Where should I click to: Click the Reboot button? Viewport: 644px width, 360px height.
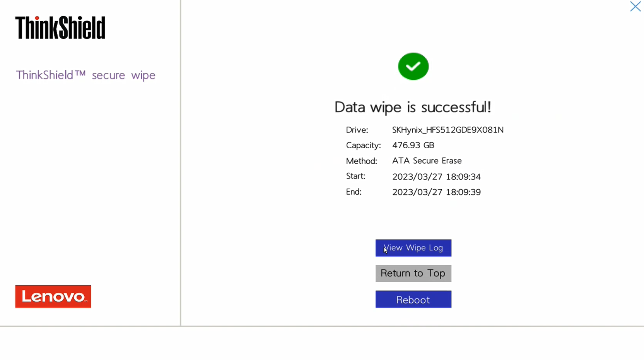click(x=413, y=299)
